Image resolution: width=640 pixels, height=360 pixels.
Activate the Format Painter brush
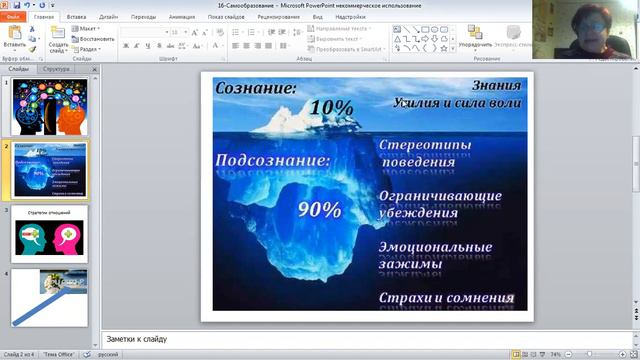(32, 49)
